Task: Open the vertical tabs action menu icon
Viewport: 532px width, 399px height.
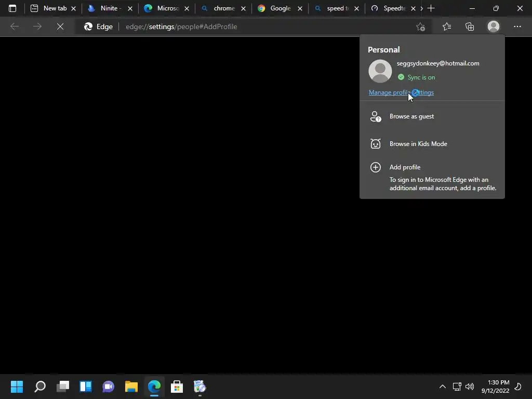Action: (12, 8)
